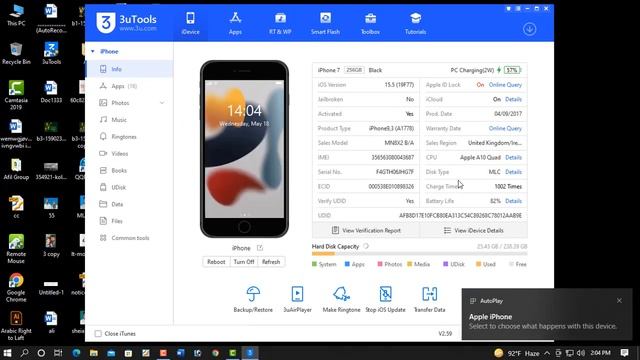This screenshot has height=360, width=640.
Task: Open Ringtones in the sidebar
Action: coord(129,137)
